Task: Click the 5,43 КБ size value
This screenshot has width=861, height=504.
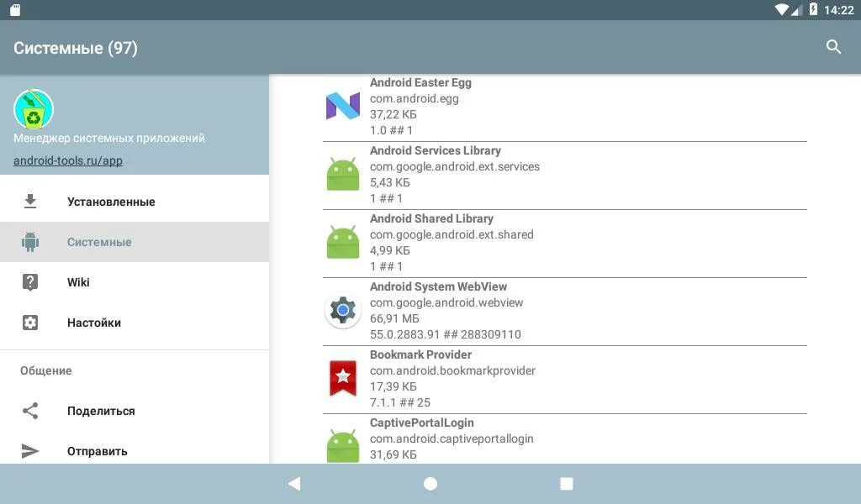Action: click(x=390, y=182)
